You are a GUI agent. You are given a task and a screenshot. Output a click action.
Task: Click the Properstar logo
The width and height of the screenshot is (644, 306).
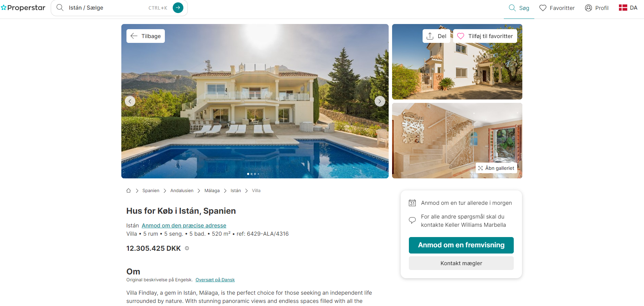coord(23,8)
